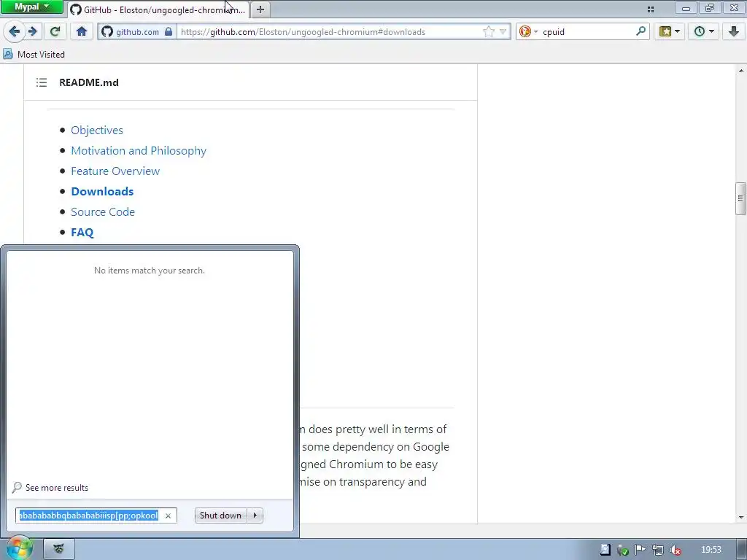Click the first notification-area icon on the taskbar
This screenshot has width=747, height=560.
(605, 550)
